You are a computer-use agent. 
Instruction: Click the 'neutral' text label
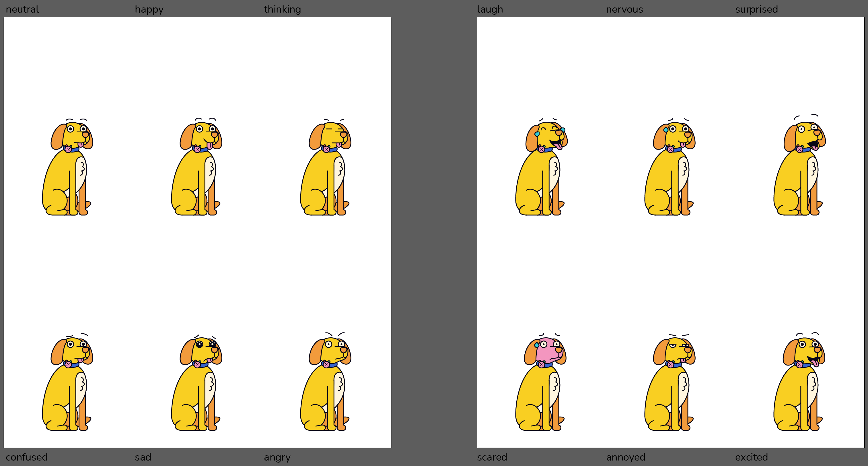coord(22,9)
